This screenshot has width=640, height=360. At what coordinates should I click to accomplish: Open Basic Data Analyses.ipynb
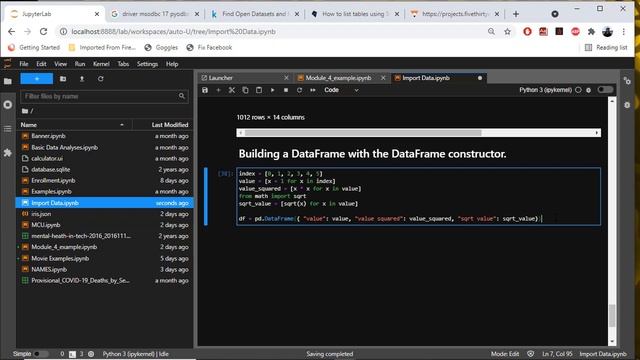click(104, 147)
